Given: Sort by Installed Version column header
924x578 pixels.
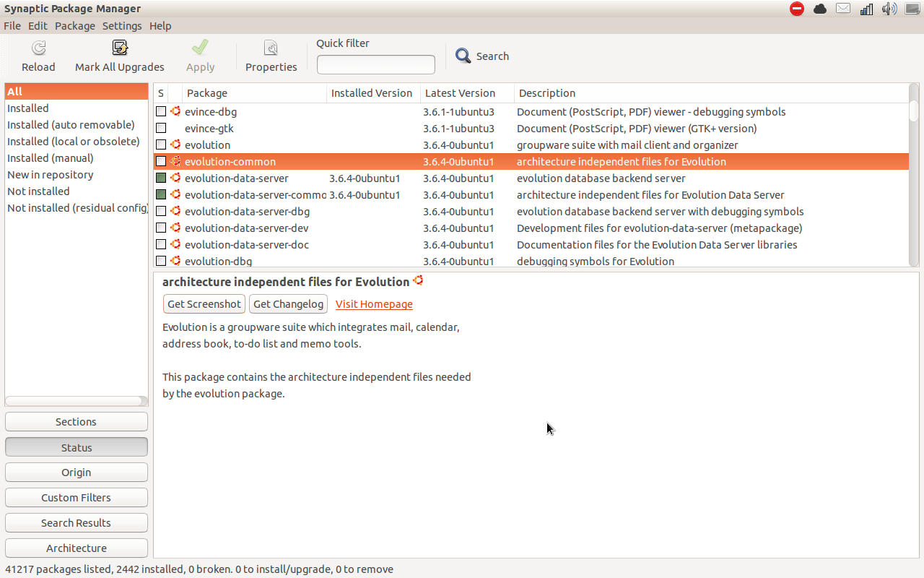Looking at the screenshot, I should 373,93.
